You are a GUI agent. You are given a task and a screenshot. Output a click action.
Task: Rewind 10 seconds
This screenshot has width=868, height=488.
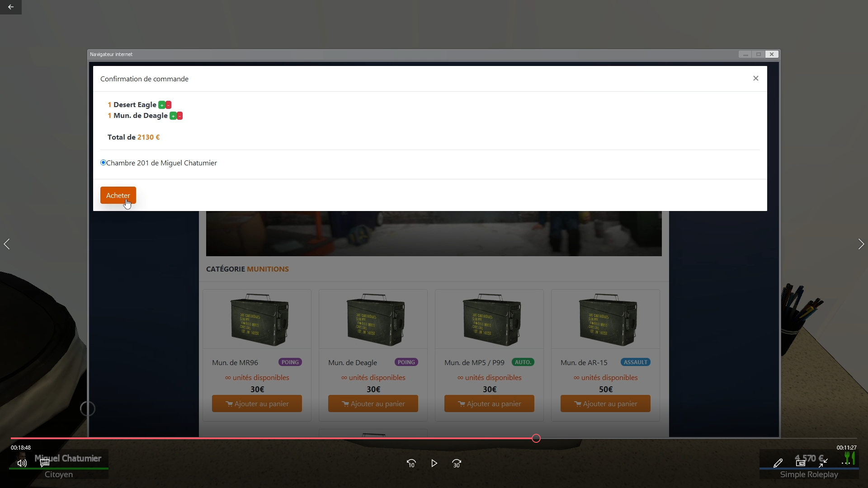click(x=411, y=464)
